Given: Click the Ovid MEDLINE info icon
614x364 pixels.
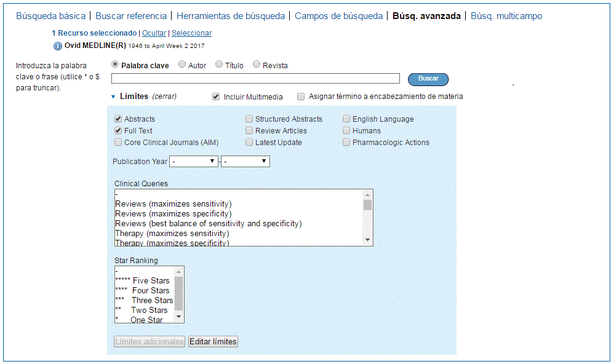Looking at the screenshot, I should (58, 46).
